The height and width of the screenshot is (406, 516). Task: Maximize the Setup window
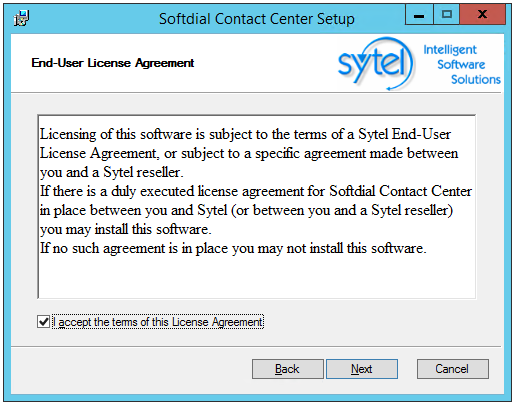[446, 15]
